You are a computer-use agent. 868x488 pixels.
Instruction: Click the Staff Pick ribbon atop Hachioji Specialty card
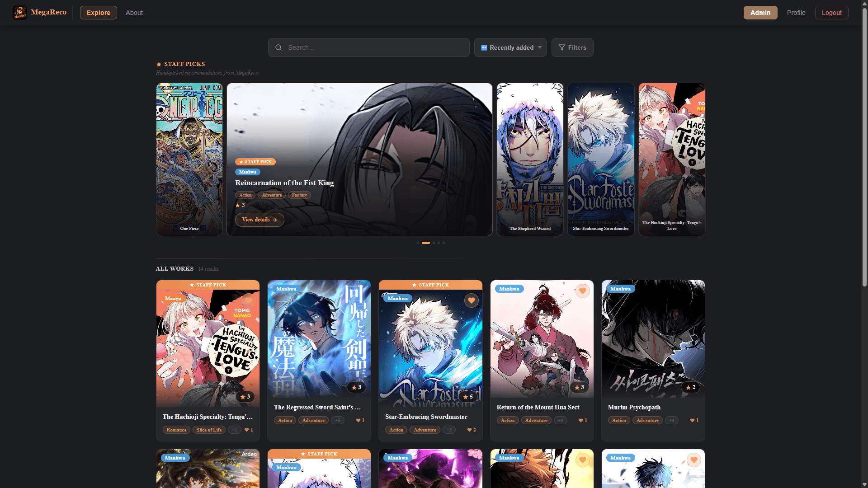208,285
